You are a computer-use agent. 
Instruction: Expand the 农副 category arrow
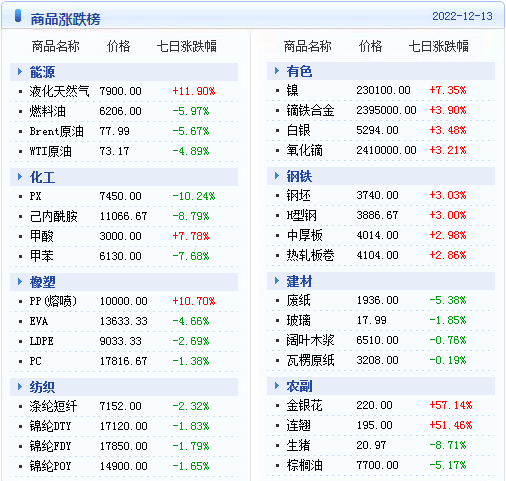pyautogui.click(x=277, y=385)
